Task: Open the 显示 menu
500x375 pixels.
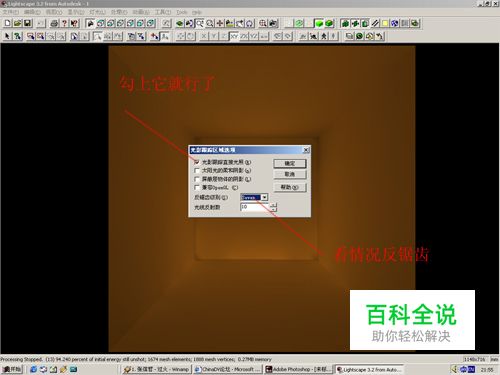Action: [76, 12]
